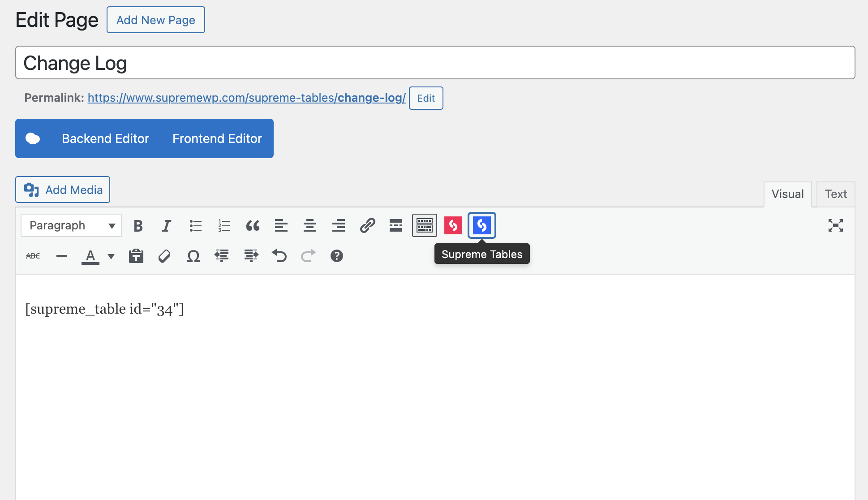The height and width of the screenshot is (500, 868).
Task: Expand the text color dropdown arrow
Action: [x=111, y=256]
